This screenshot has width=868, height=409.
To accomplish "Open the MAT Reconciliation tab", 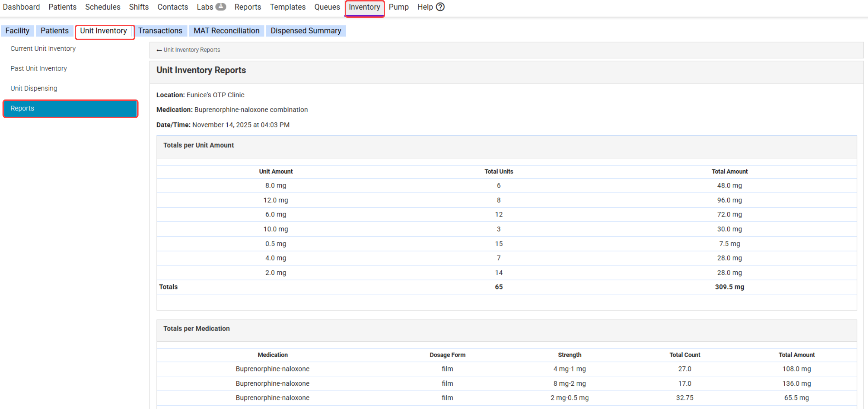I will [x=226, y=31].
